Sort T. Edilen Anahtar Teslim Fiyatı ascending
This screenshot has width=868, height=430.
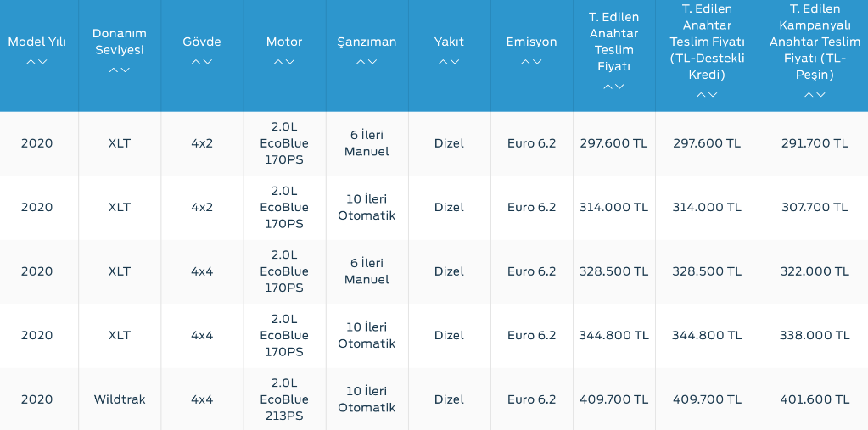click(608, 87)
